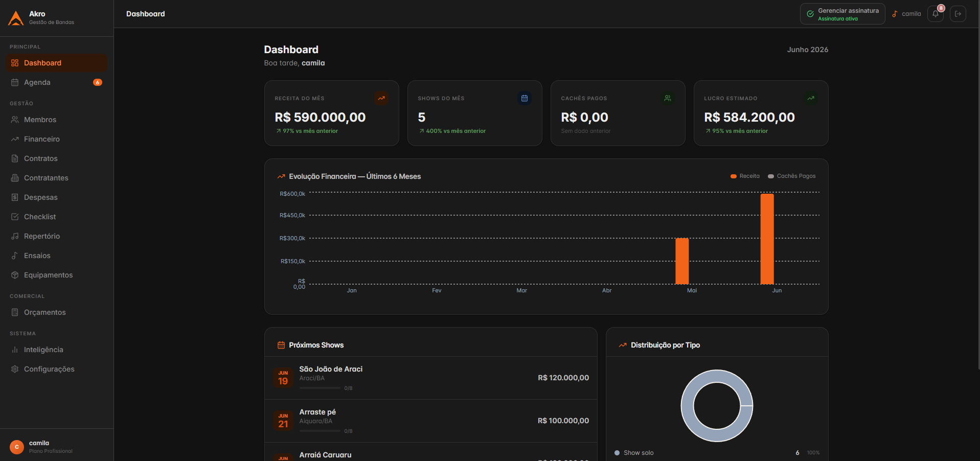Click the Jun revenue bar
Screen dimensions: 980x461
767,239
